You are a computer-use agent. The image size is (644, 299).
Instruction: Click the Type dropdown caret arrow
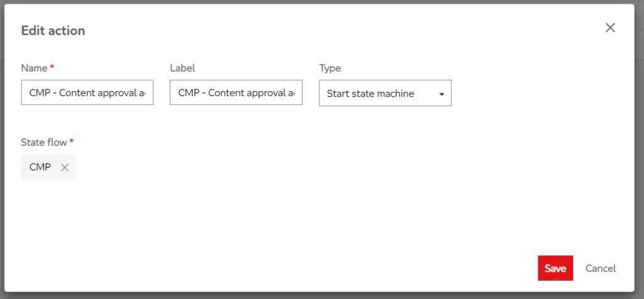(441, 94)
